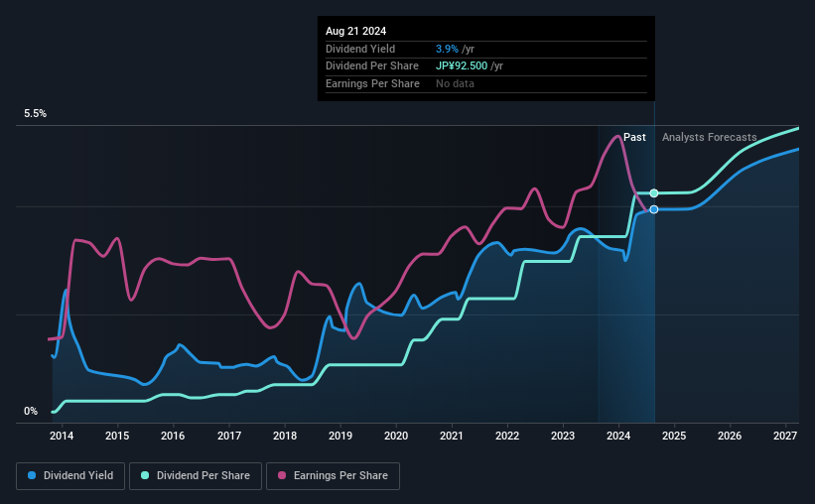Click the 2024 x-axis label
This screenshot has height=504, width=815.
tap(618, 436)
